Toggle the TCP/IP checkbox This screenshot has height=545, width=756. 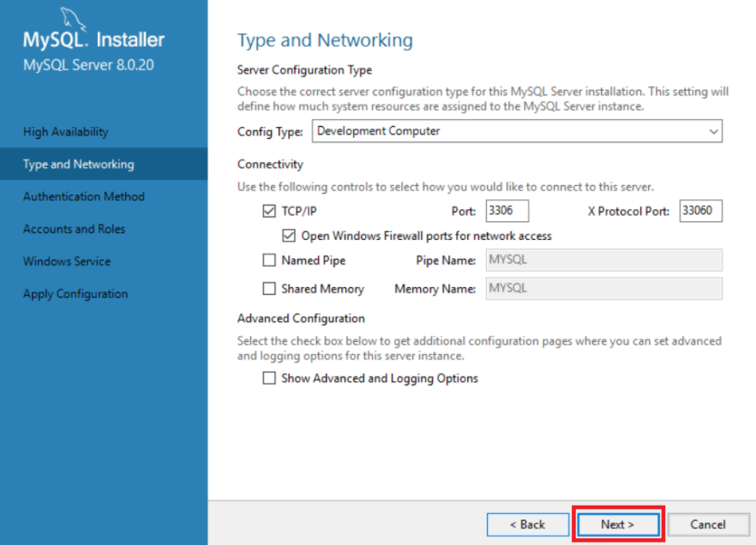point(269,211)
